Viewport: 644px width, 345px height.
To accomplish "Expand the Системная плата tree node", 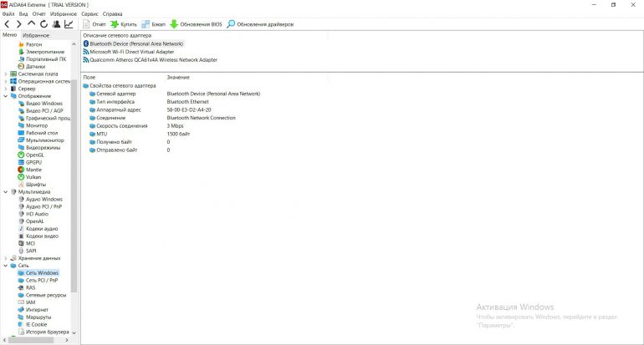I will click(x=5, y=74).
